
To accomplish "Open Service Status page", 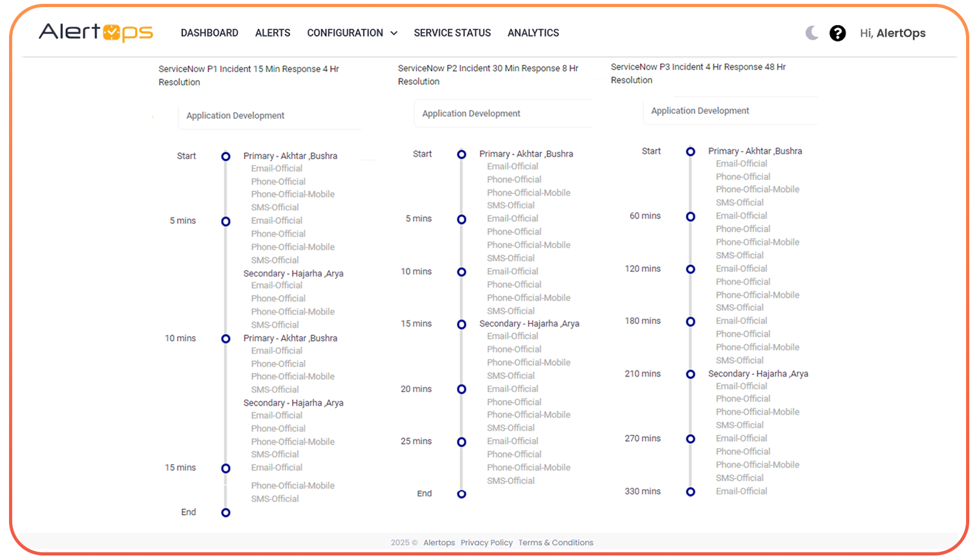I will click(452, 33).
